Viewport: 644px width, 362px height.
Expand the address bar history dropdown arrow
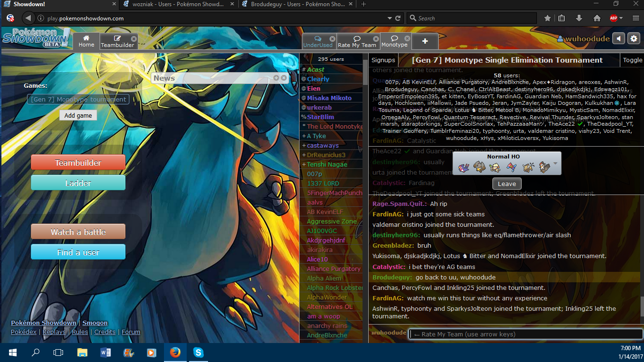(x=390, y=19)
